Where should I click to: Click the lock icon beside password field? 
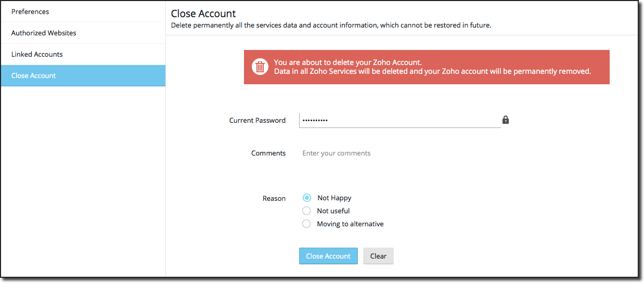click(x=506, y=120)
